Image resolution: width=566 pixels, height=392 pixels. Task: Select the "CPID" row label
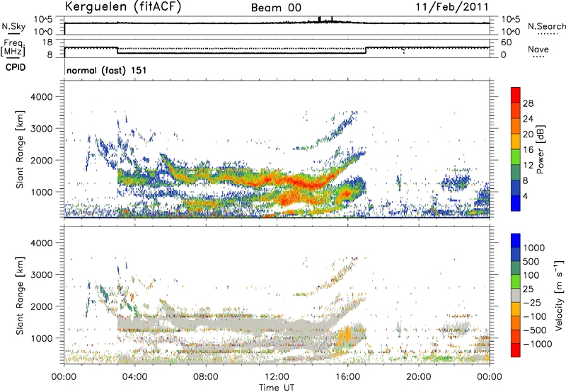point(16,67)
